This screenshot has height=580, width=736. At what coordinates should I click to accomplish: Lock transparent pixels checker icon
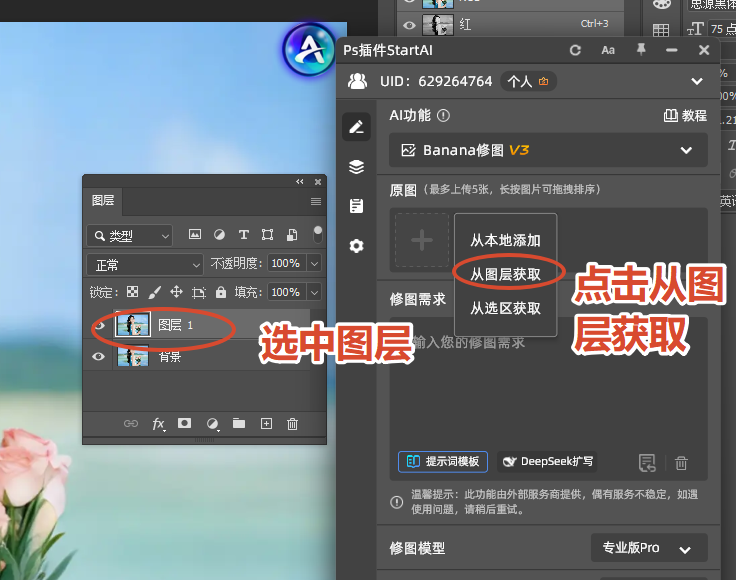pos(133,292)
